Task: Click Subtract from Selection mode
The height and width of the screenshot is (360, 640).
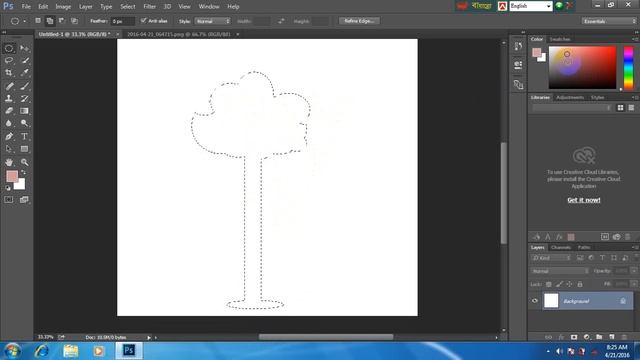Action: click(62, 21)
